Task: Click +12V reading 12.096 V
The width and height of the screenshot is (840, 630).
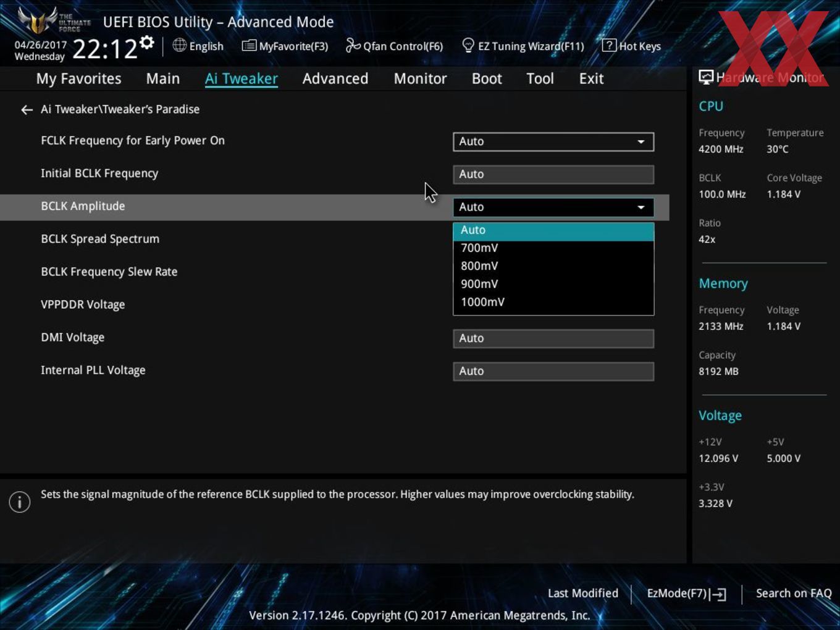Action: point(718,458)
